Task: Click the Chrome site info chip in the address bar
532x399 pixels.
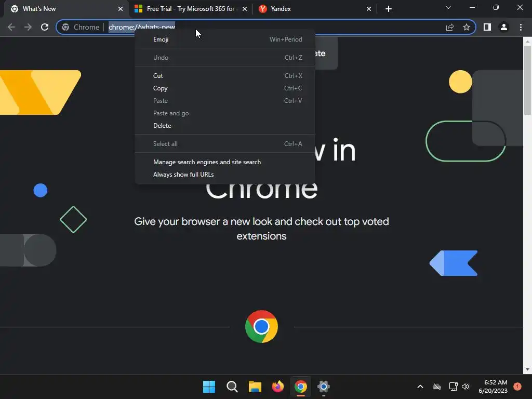Action: coord(81,27)
